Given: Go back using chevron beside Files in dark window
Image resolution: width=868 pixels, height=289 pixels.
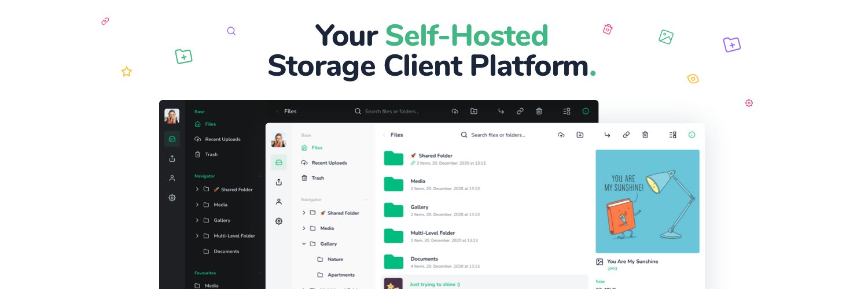Looking at the screenshot, I should (x=277, y=111).
